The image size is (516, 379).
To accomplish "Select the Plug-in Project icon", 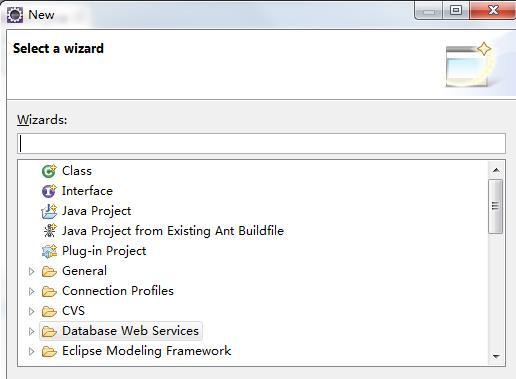I will coord(49,251).
